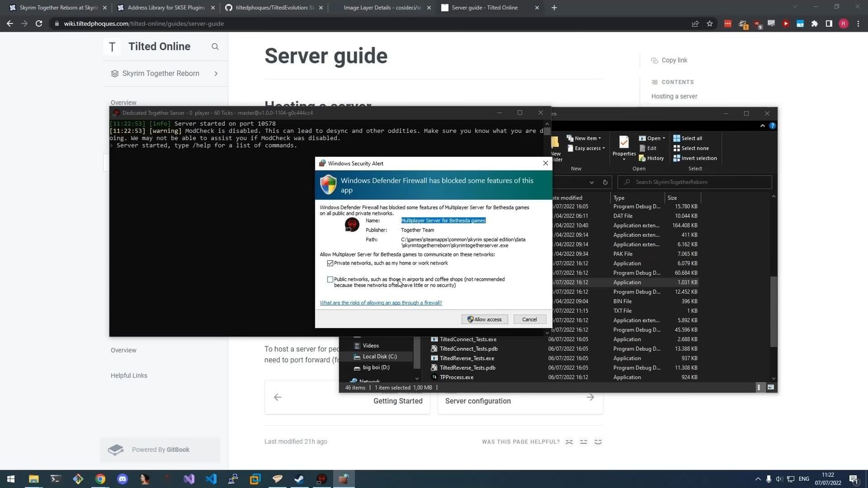Click the Explorer refresh icon
868x488 pixels.
605,182
